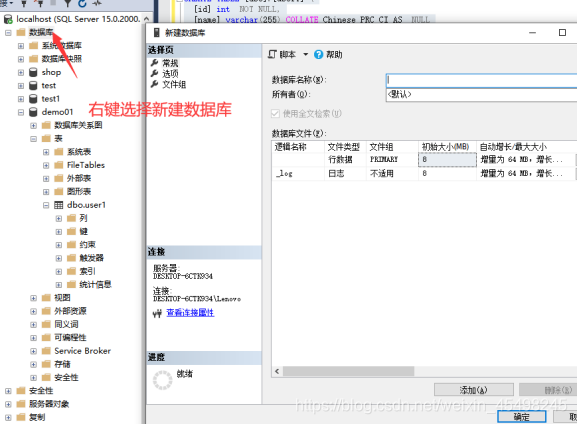Toggle the 使用全文检索 checkbox
This screenshot has height=424, width=577.
click(x=275, y=113)
